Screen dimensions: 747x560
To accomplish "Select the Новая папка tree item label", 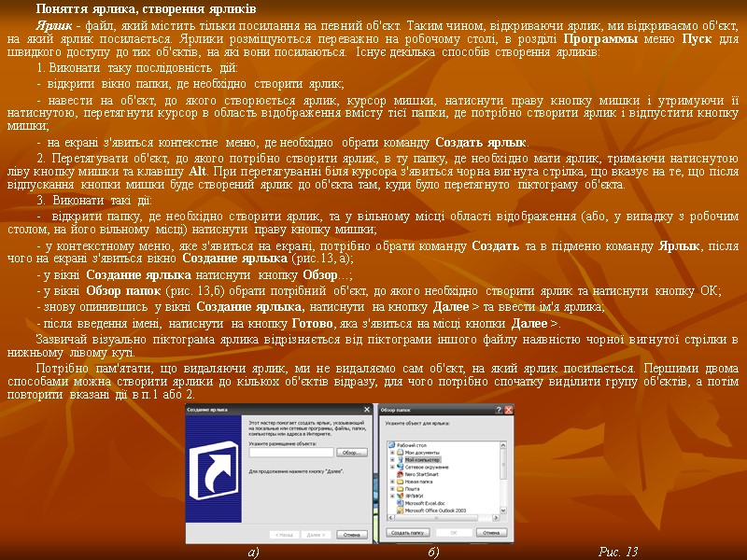I will pyautogui.click(x=418, y=482).
